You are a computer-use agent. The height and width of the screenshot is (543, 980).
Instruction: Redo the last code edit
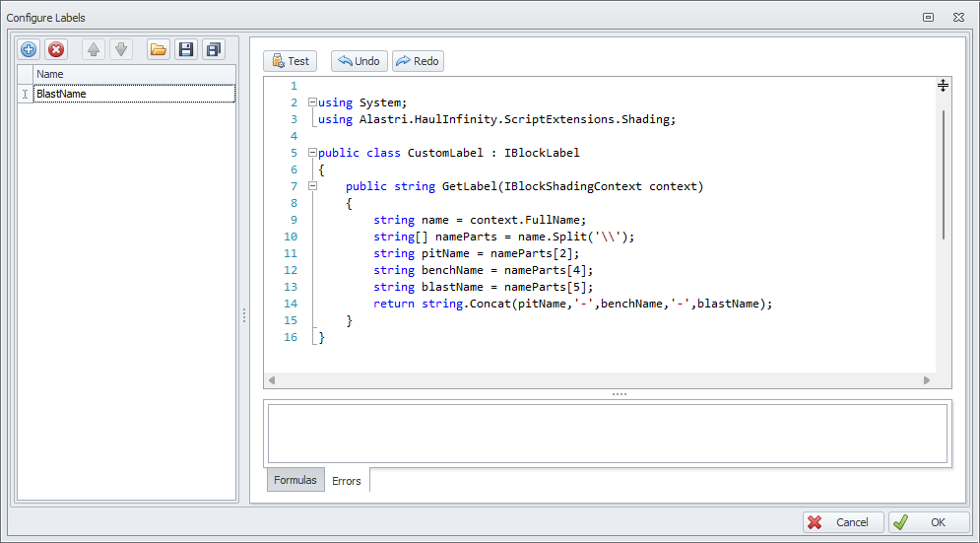click(418, 61)
